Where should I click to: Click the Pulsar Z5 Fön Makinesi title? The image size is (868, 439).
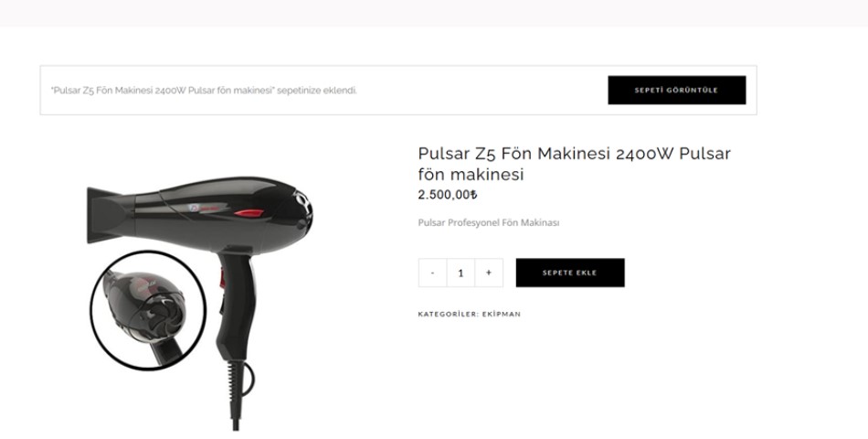coord(574,164)
